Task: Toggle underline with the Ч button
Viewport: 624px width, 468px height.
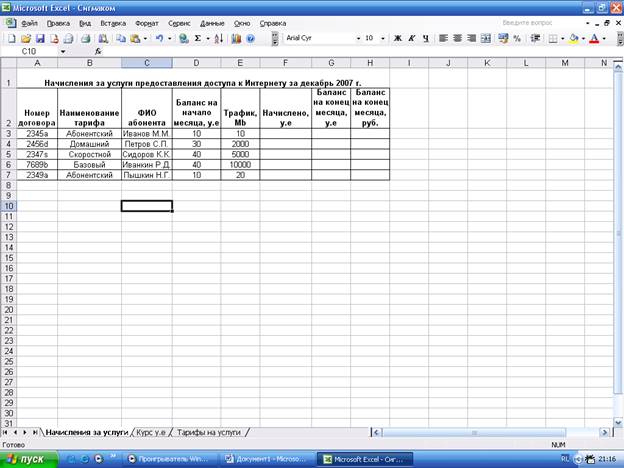Action: (x=426, y=38)
